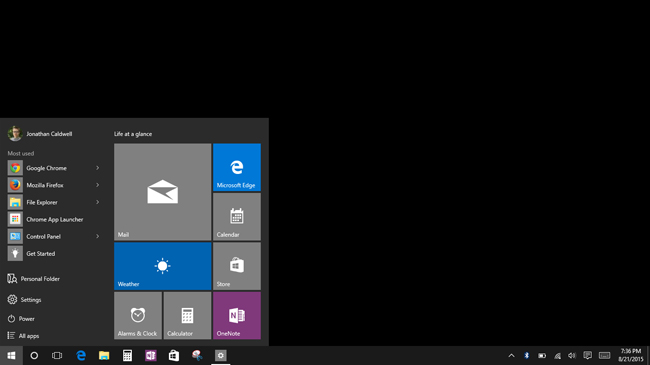Viewport: 650px width, 365px height.
Task: Open the Calendar tile
Action: tap(237, 217)
